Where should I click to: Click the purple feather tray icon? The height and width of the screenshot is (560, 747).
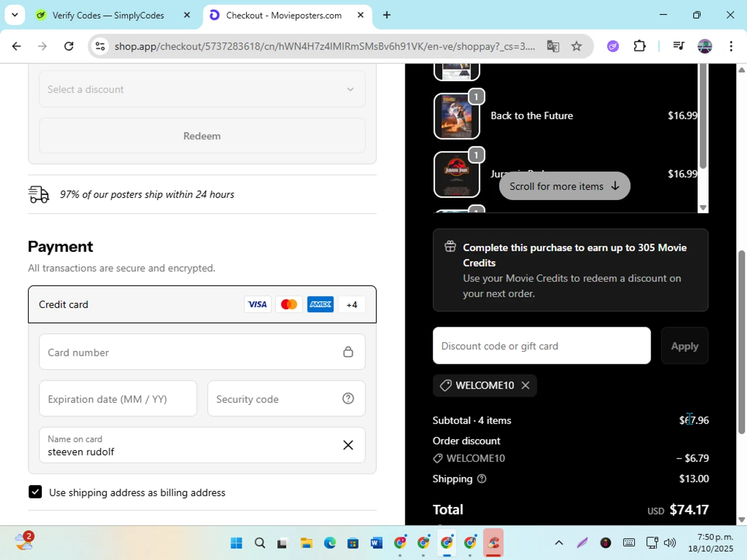(582, 543)
